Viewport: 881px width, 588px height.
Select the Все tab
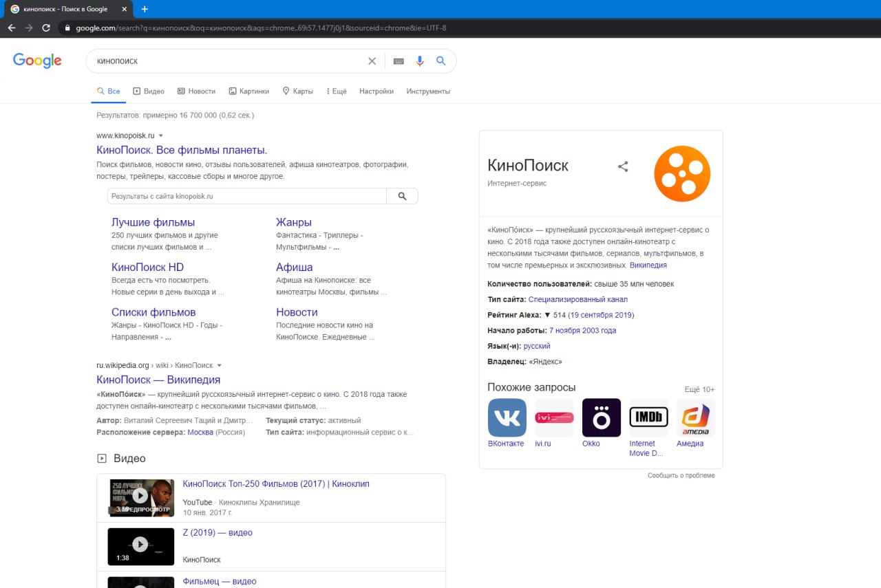109,91
